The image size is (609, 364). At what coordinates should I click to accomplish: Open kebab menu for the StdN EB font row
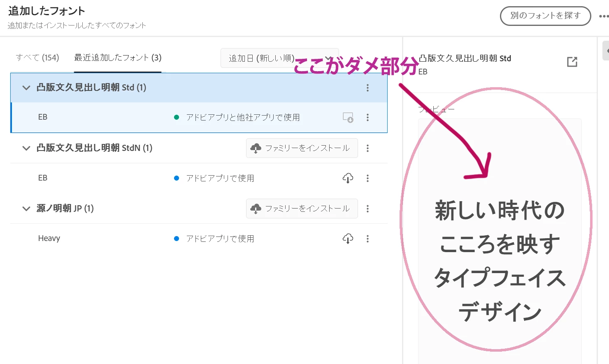pyautogui.click(x=367, y=178)
